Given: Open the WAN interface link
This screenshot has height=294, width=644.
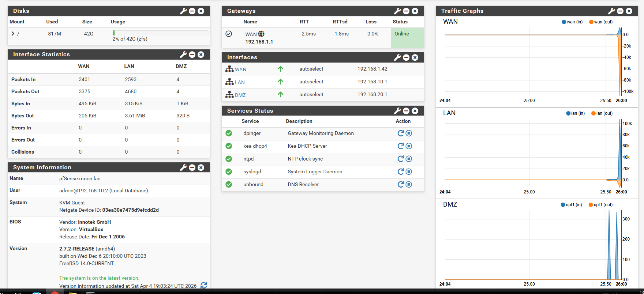Looking at the screenshot, I should [x=240, y=69].
